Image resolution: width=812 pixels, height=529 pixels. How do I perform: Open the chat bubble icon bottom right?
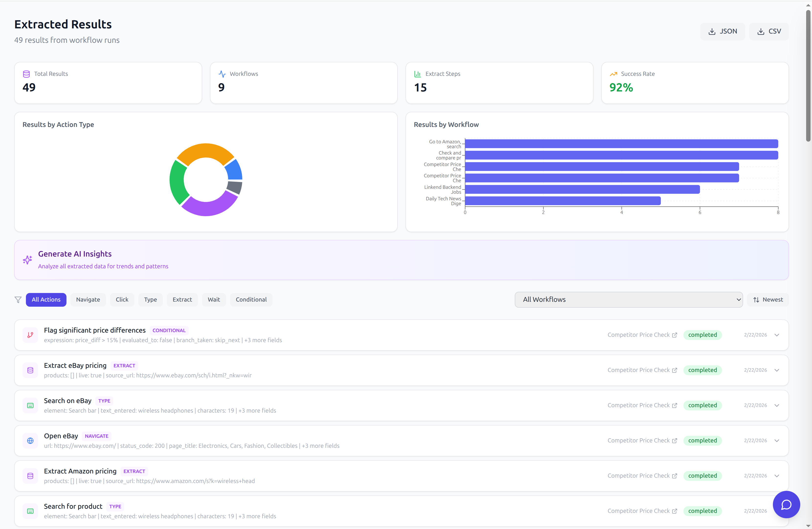click(786, 505)
